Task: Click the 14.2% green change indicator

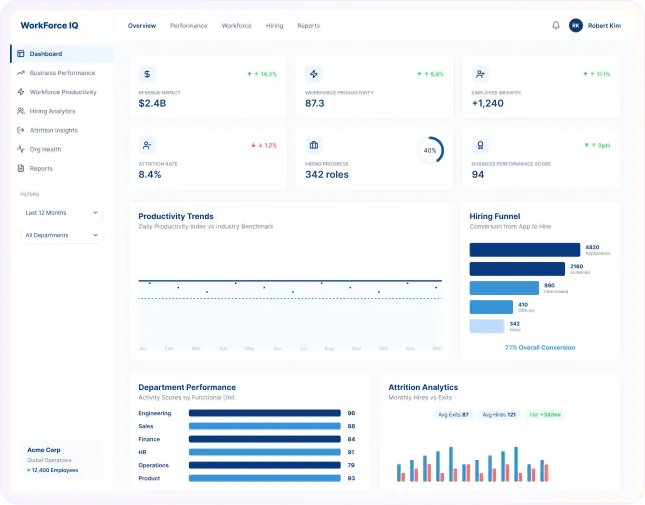Action: point(262,74)
